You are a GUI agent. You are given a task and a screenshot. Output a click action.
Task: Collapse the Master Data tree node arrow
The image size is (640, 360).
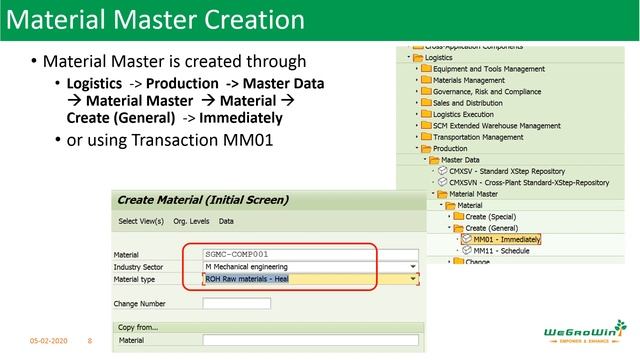click(425, 159)
